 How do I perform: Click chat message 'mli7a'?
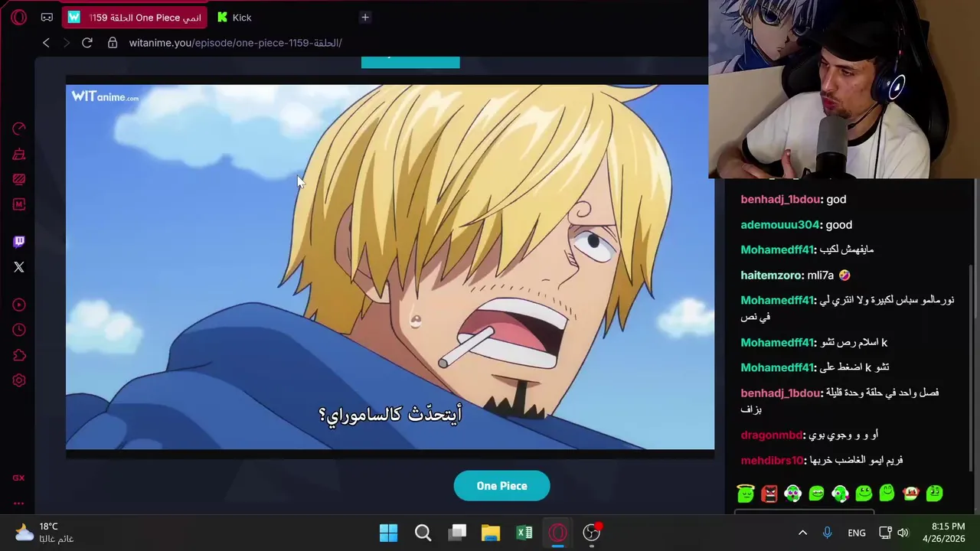[x=820, y=275]
